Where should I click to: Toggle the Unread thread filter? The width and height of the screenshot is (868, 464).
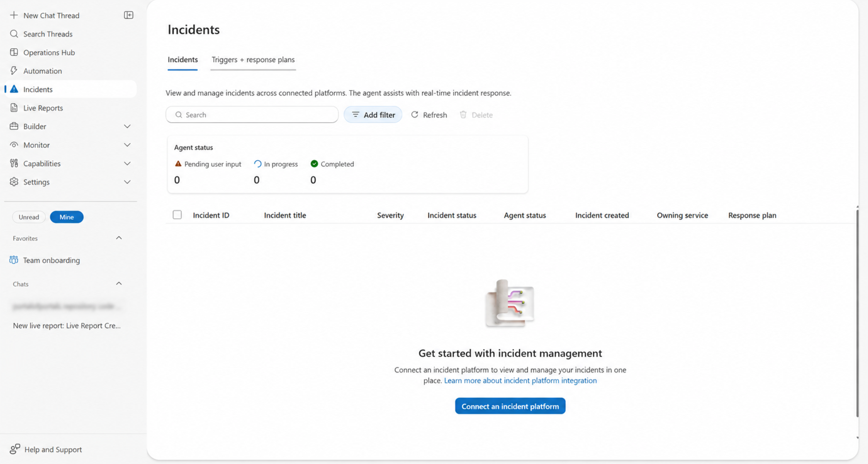(29, 217)
